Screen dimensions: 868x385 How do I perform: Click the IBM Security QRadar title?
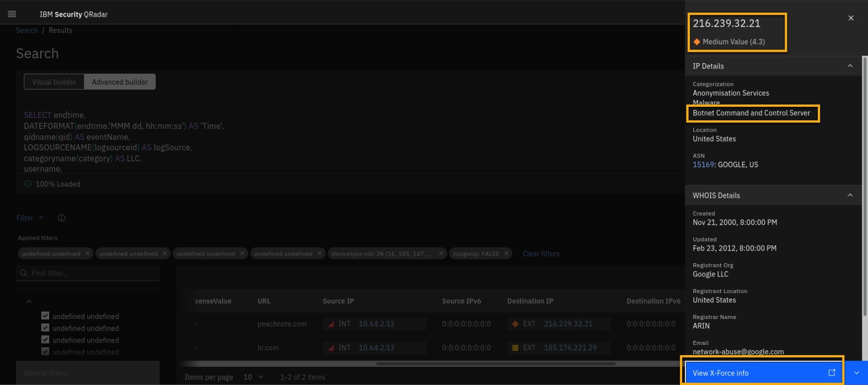(73, 14)
